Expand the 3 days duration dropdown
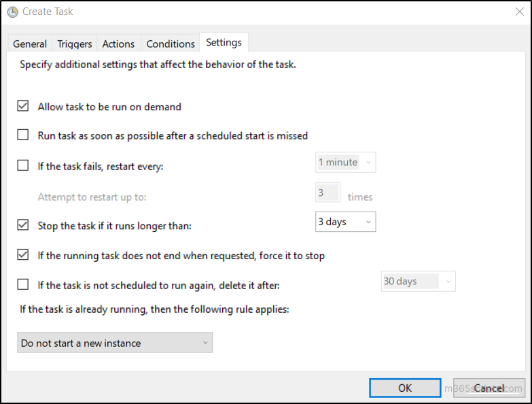Image resolution: width=532 pixels, height=404 pixels. (x=345, y=222)
